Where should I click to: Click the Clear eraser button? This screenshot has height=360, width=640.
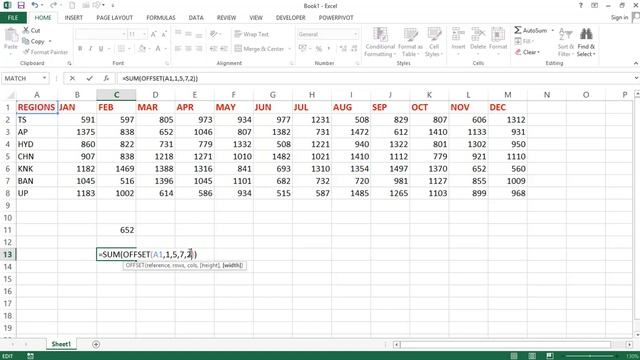[527, 52]
